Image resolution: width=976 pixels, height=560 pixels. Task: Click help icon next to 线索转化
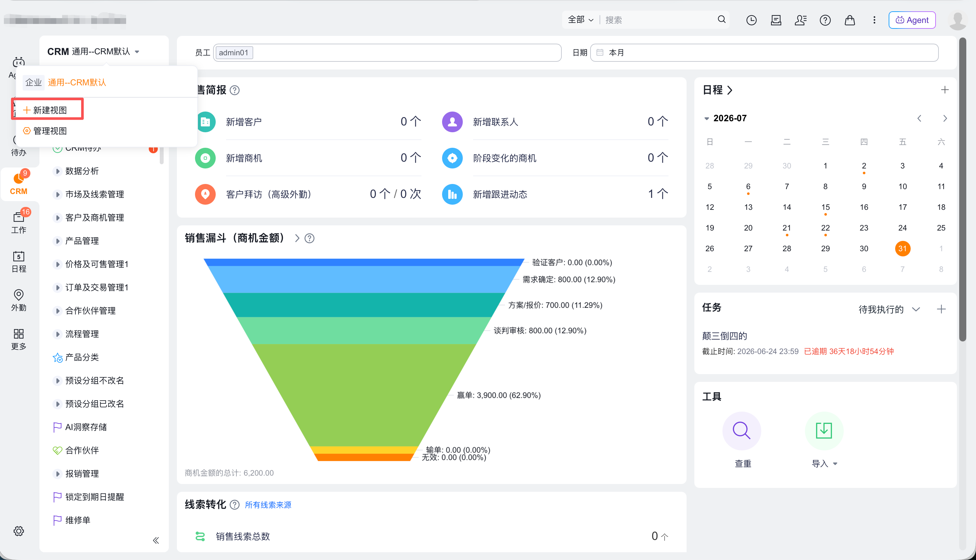coord(235,505)
